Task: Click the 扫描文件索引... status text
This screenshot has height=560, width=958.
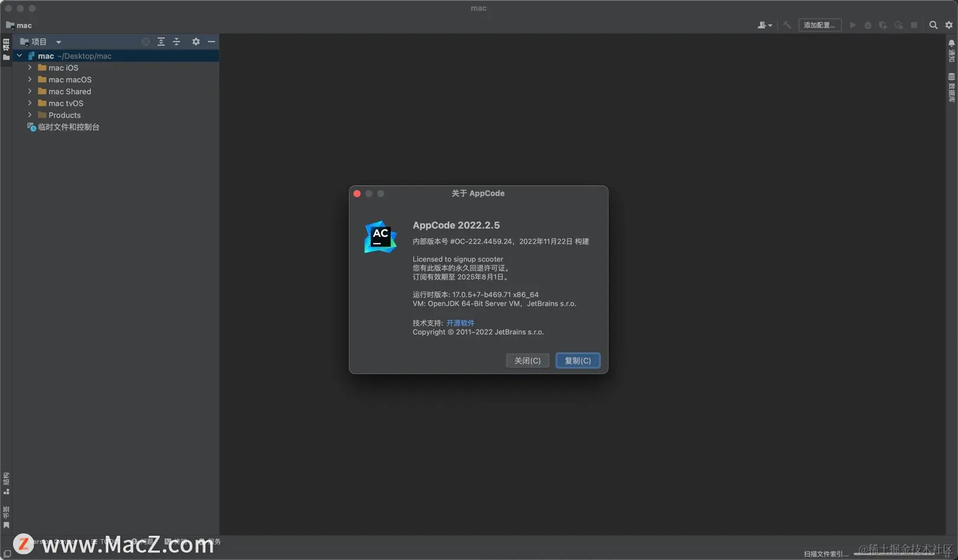Action: [826, 554]
